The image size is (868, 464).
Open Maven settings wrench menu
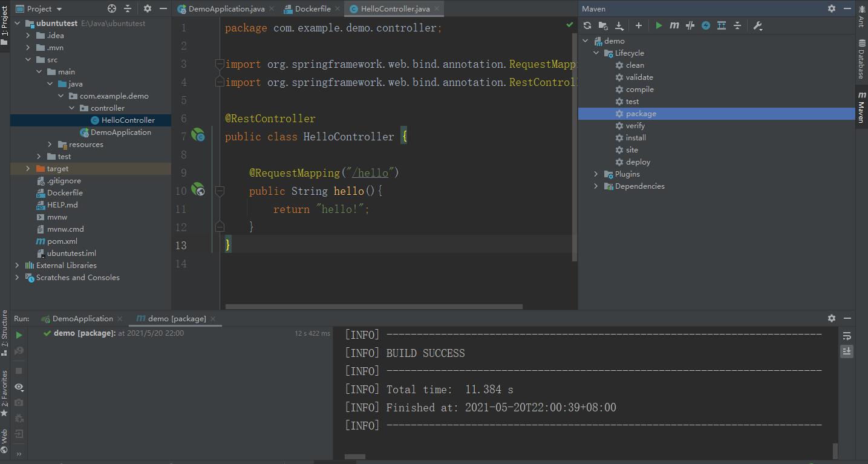pyautogui.click(x=758, y=25)
